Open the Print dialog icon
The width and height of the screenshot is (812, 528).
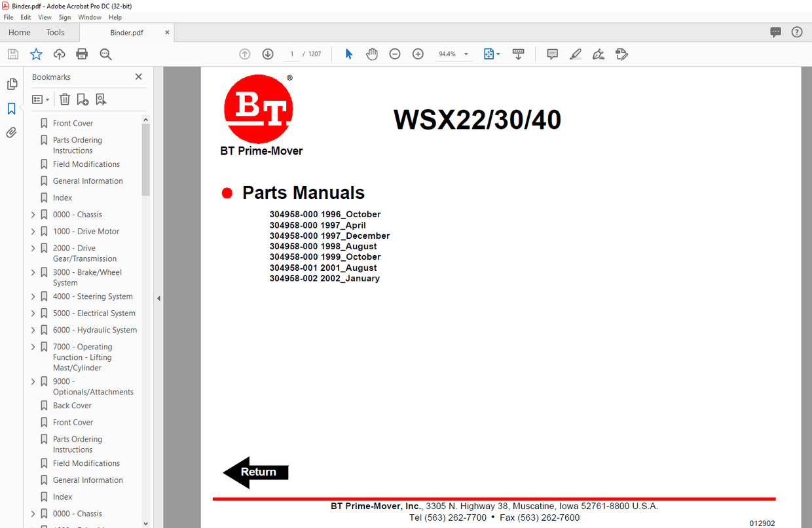[x=82, y=54]
